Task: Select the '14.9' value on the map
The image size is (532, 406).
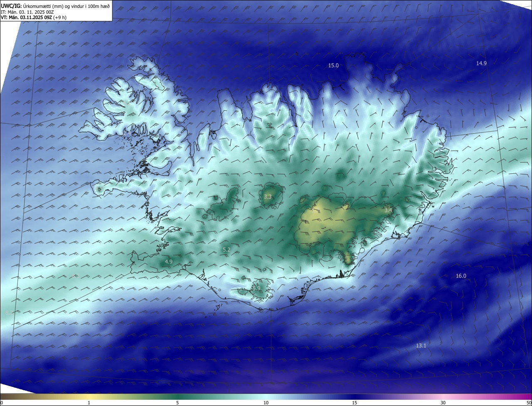Action: 481,63
